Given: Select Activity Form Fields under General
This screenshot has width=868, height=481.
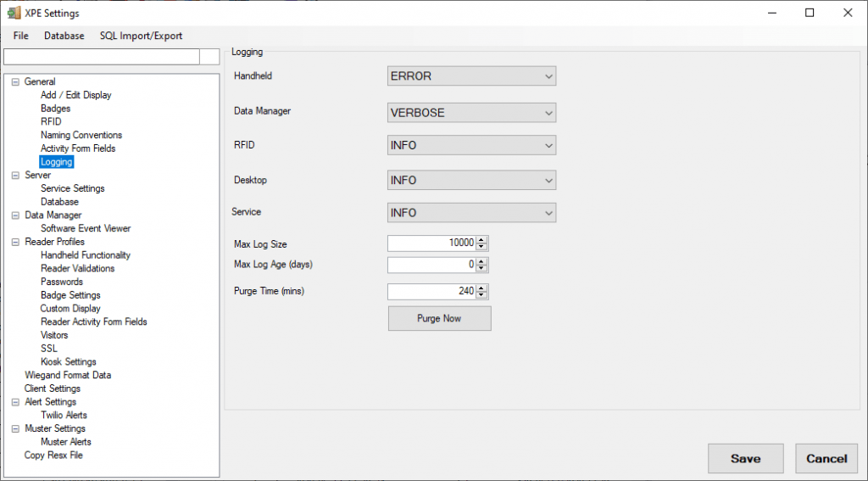Looking at the screenshot, I should tap(78, 148).
